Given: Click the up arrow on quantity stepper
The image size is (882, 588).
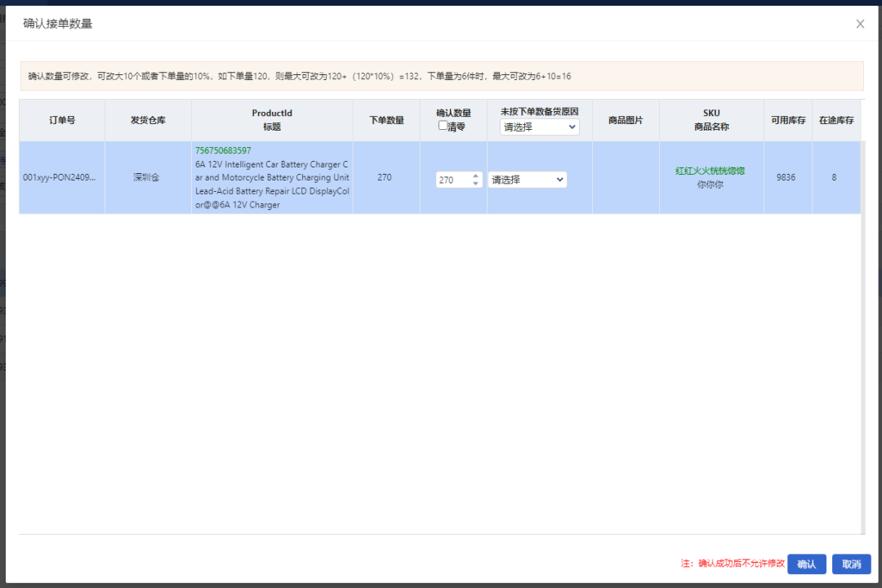Looking at the screenshot, I should (x=476, y=176).
